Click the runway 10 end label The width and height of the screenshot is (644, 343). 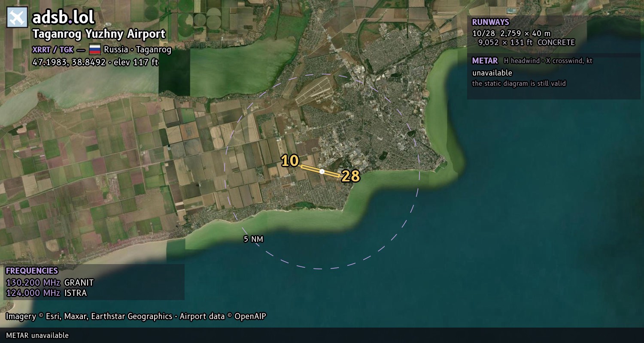(290, 161)
